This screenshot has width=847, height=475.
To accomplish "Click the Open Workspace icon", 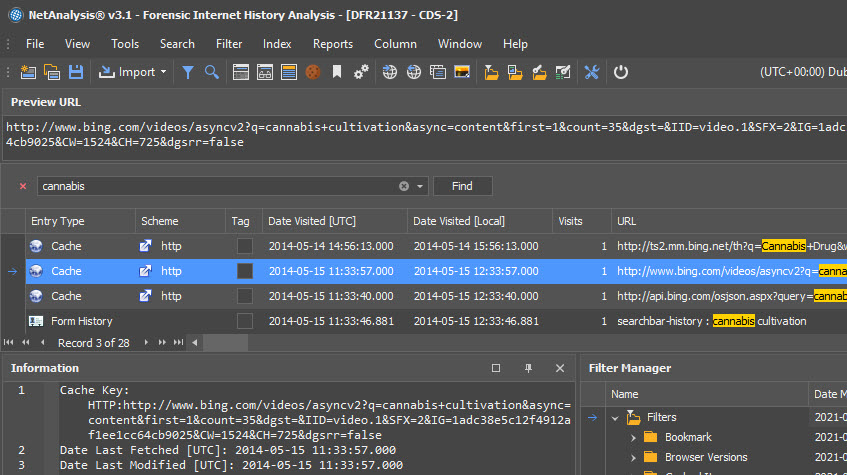I will [52, 72].
